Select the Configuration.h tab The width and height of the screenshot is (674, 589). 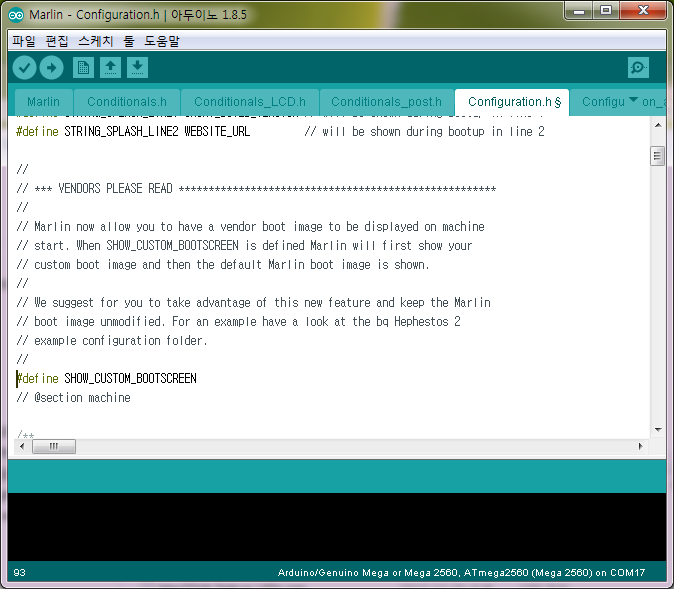(x=512, y=102)
